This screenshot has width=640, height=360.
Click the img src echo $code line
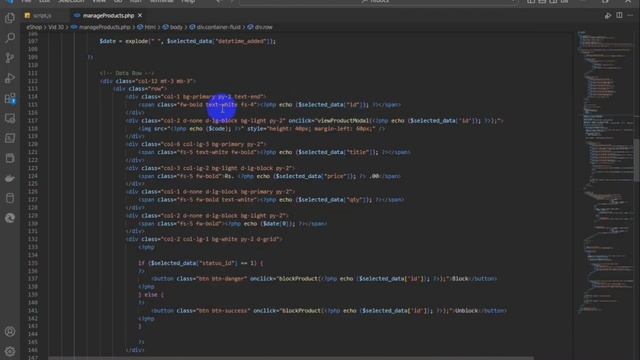click(262, 129)
